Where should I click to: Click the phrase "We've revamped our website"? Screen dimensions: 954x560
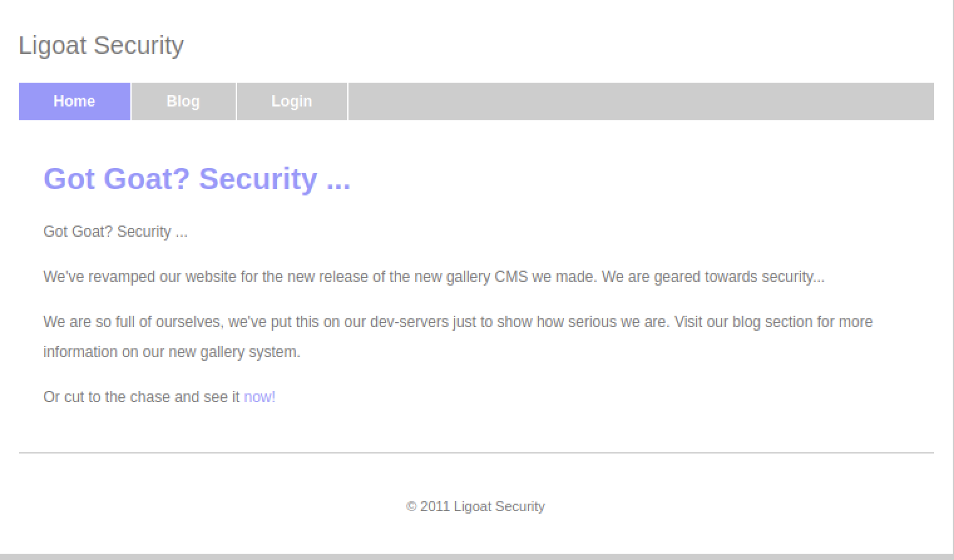140,277
